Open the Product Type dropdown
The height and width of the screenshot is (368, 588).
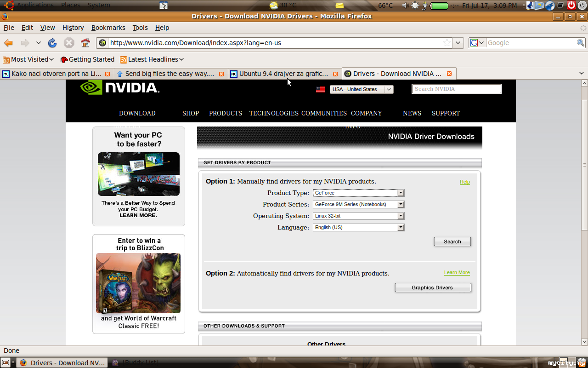point(358,193)
